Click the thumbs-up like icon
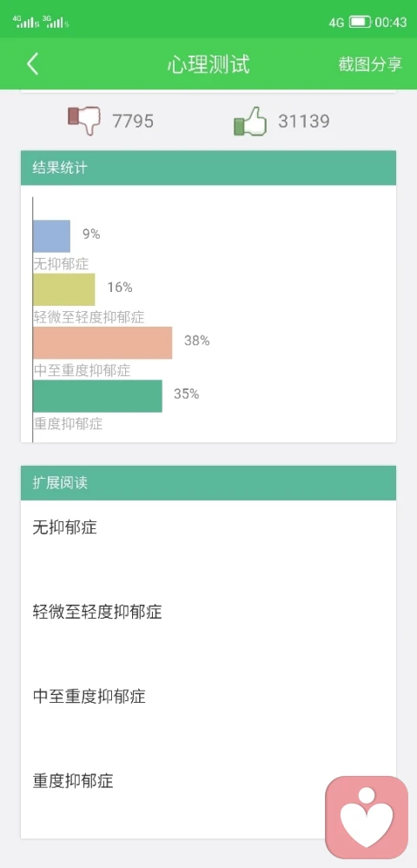Image resolution: width=417 pixels, height=868 pixels. [250, 121]
